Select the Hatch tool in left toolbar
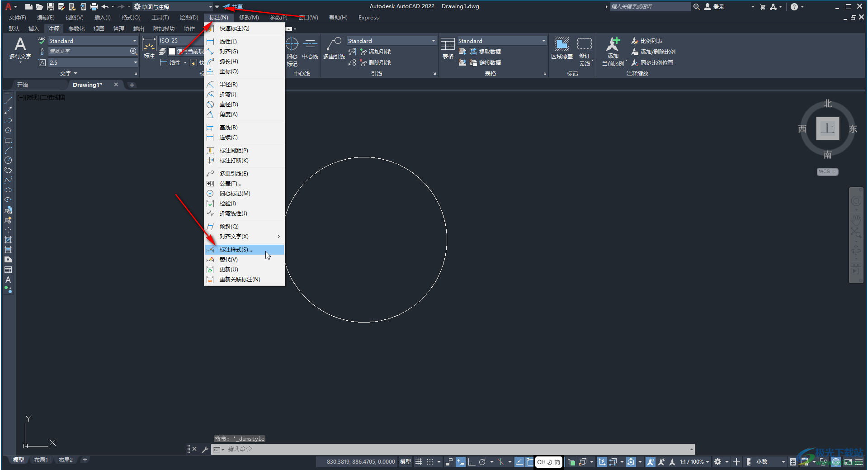 click(8, 240)
